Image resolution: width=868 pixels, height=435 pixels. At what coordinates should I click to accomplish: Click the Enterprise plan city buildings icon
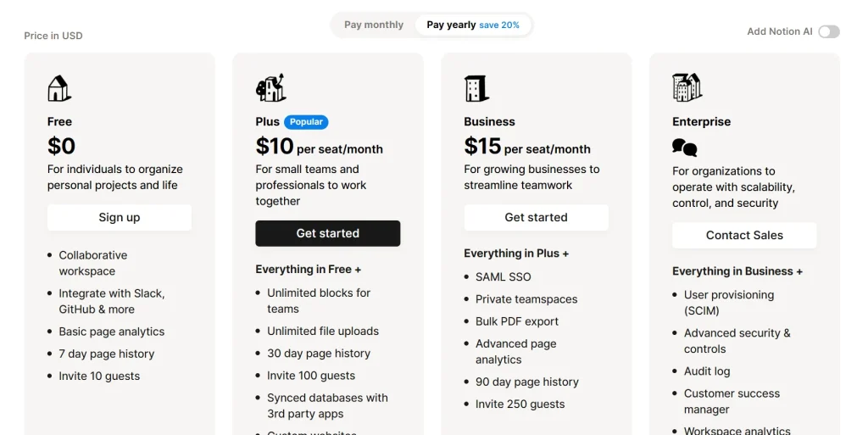point(687,87)
